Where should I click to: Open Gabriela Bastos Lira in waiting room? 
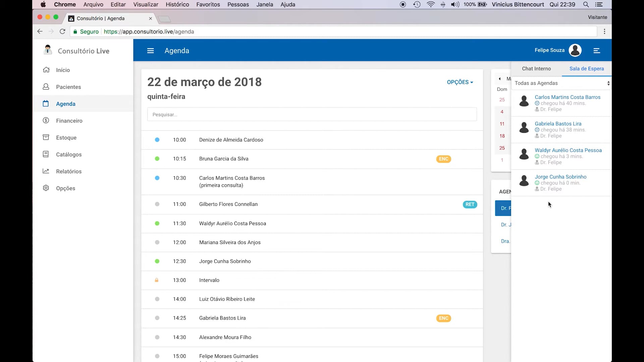[x=558, y=124]
